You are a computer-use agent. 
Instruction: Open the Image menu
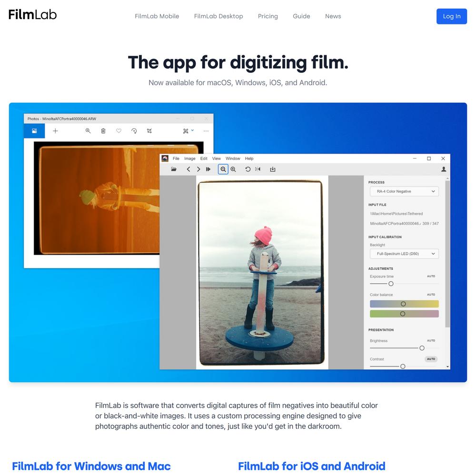190,159
